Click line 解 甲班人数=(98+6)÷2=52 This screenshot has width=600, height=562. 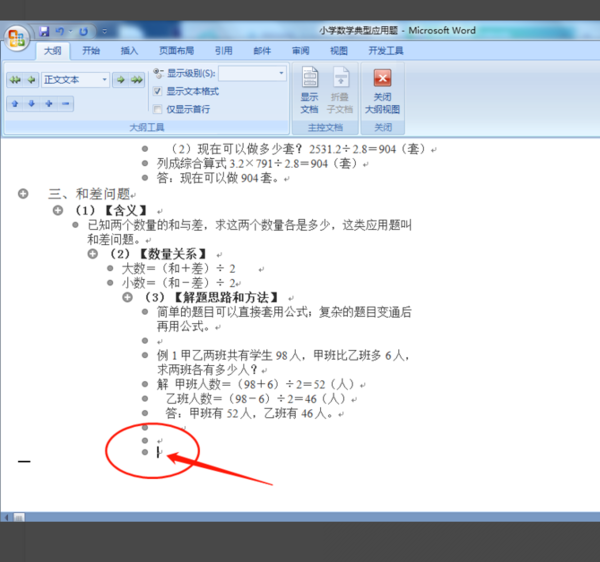pyautogui.click(x=255, y=384)
